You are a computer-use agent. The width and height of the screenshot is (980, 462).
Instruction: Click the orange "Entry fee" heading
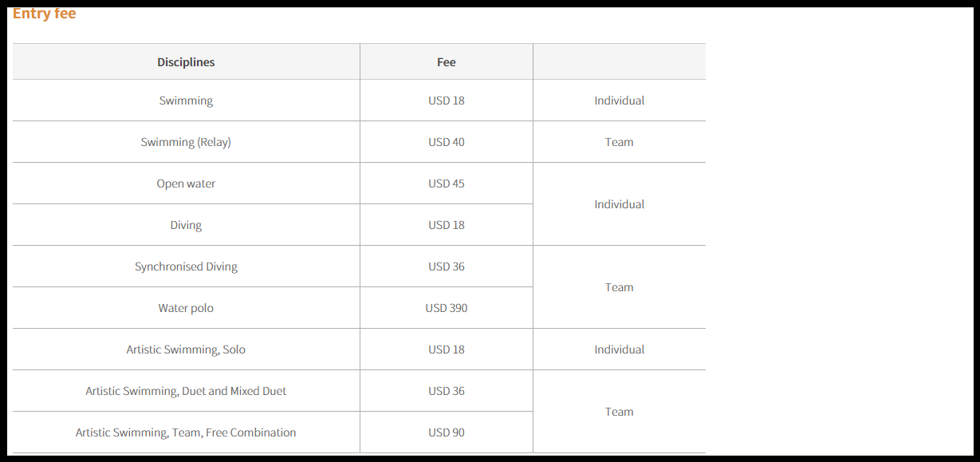[45, 14]
